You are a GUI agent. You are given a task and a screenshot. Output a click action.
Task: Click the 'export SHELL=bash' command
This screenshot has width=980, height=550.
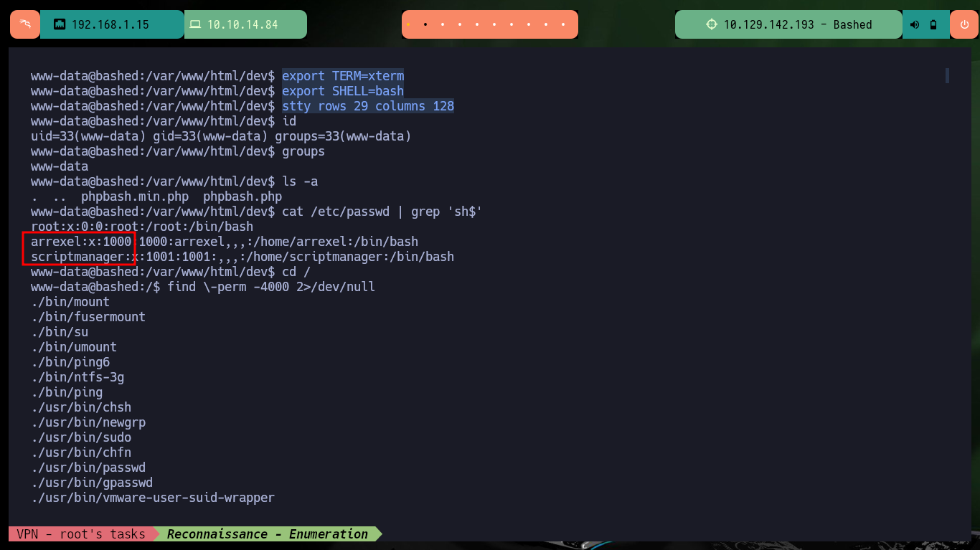tap(343, 91)
